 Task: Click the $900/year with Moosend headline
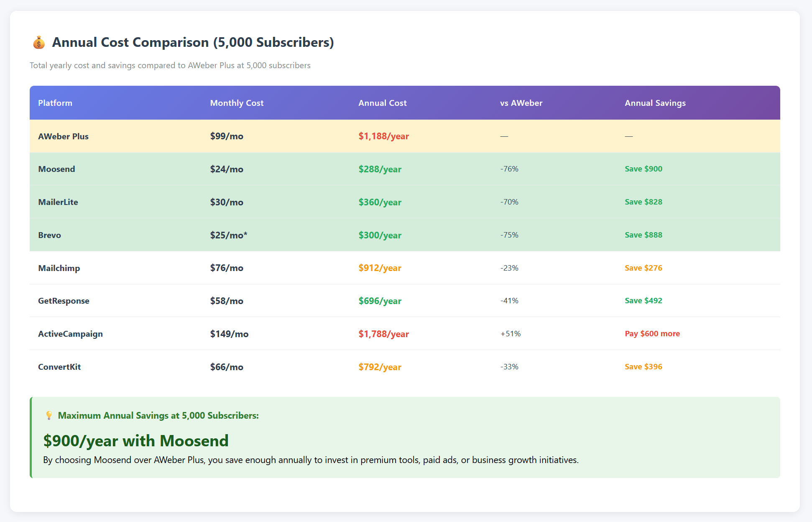pyautogui.click(x=136, y=441)
